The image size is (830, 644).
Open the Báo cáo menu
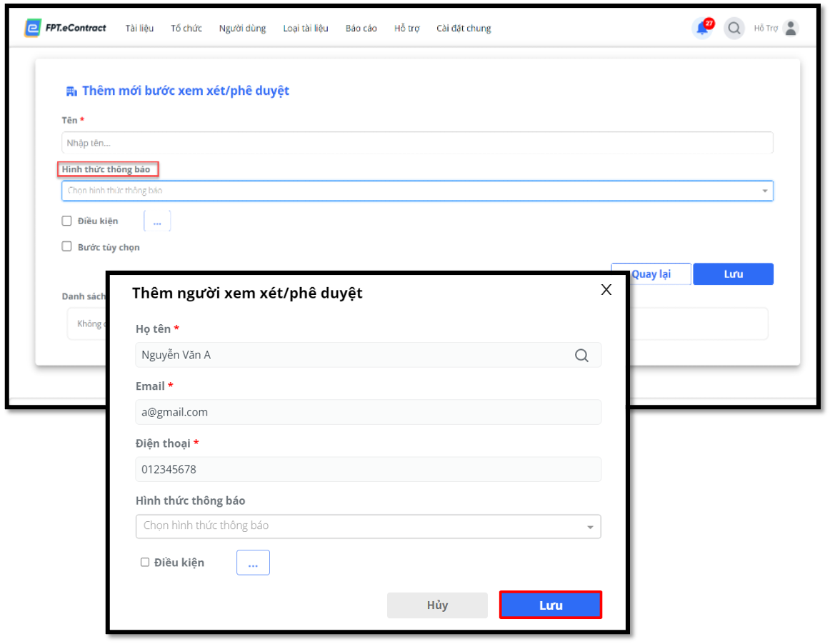point(361,29)
